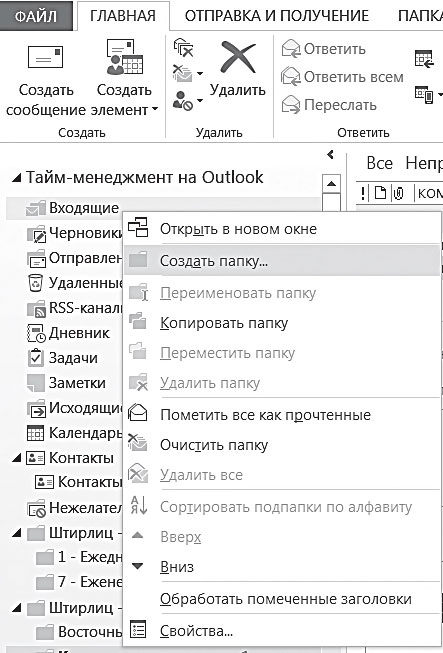Click the Создать сообщение envelope icon
This screenshot has height=653, width=443.
[x=45, y=57]
